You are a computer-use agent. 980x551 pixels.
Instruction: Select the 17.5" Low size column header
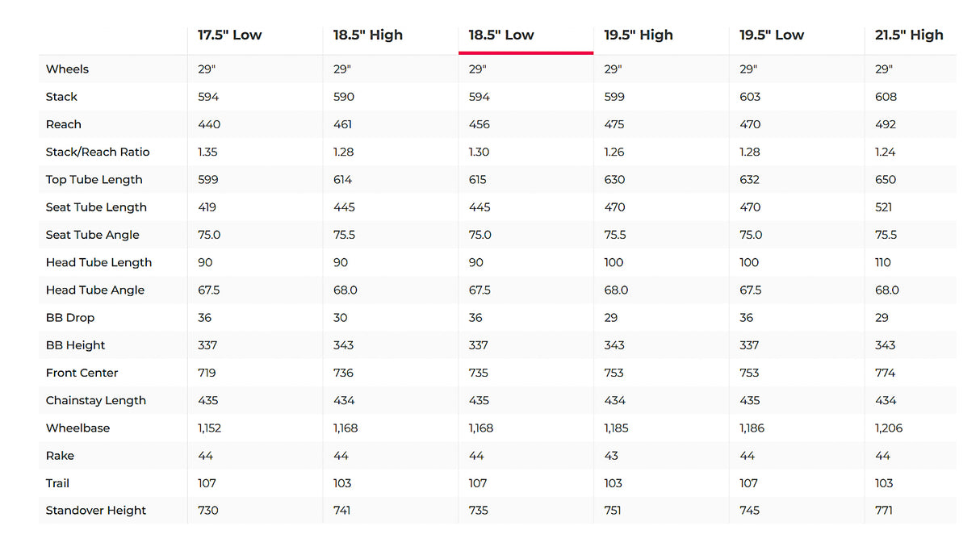coord(229,35)
